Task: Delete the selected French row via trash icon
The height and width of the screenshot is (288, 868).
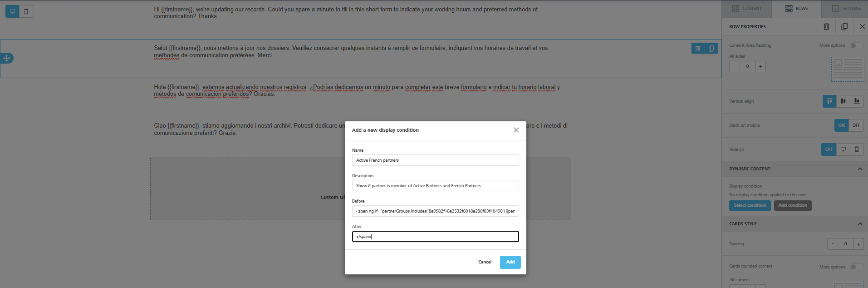Action: (698, 48)
